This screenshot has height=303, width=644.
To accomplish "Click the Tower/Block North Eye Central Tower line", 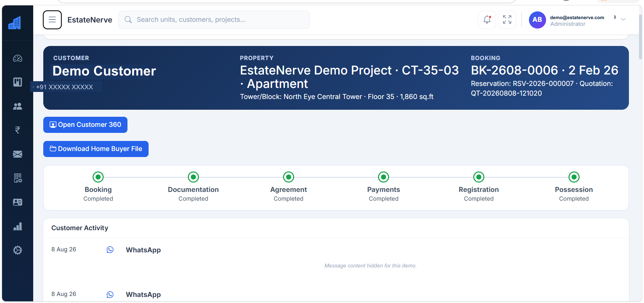I will (x=337, y=97).
